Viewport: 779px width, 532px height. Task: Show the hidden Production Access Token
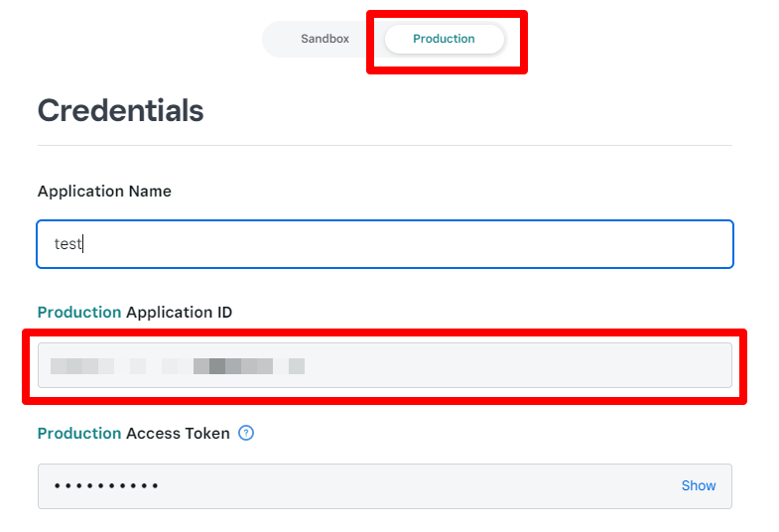click(x=698, y=485)
